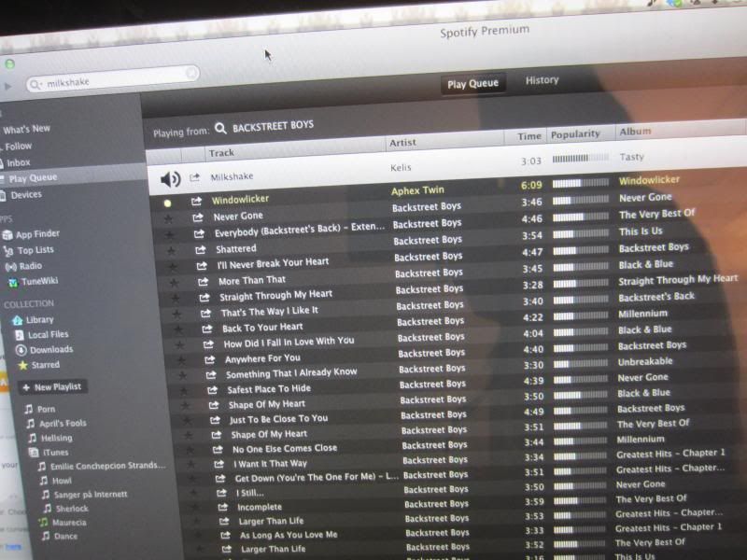Open the Inbox
This screenshot has width=747, height=560.
[16, 162]
